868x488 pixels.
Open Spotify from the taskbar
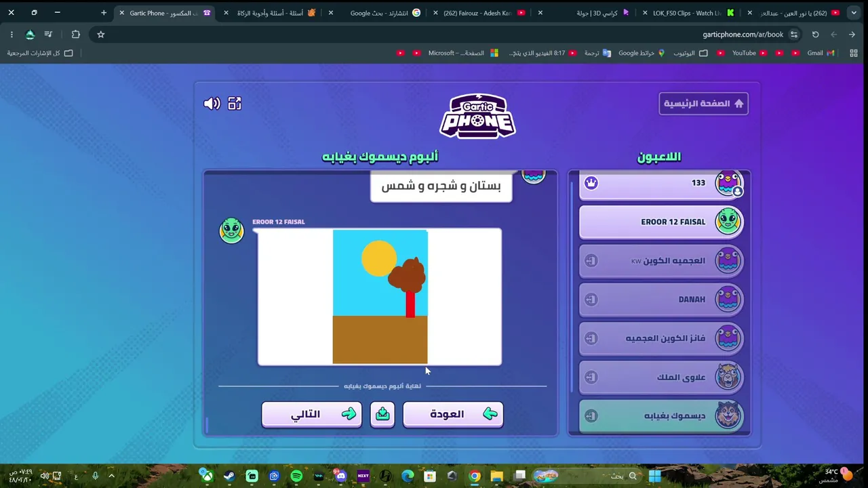(296, 476)
